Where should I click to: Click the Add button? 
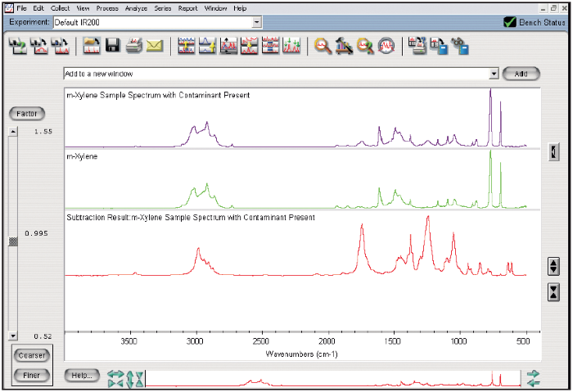click(521, 74)
